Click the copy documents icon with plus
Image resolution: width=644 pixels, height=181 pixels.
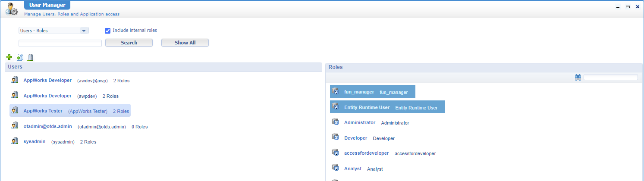[20, 57]
